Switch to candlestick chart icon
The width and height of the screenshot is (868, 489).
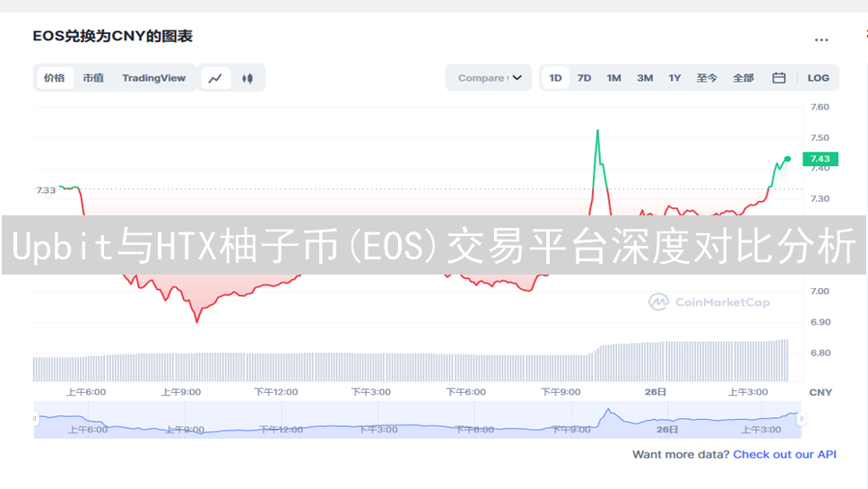(x=247, y=78)
